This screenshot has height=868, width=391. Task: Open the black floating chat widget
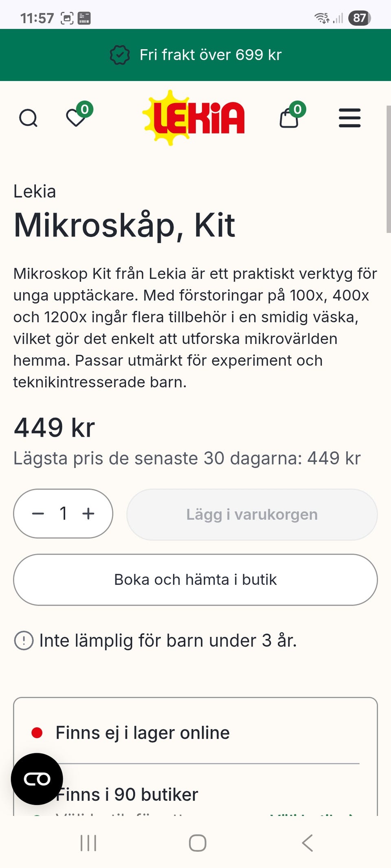(37, 779)
